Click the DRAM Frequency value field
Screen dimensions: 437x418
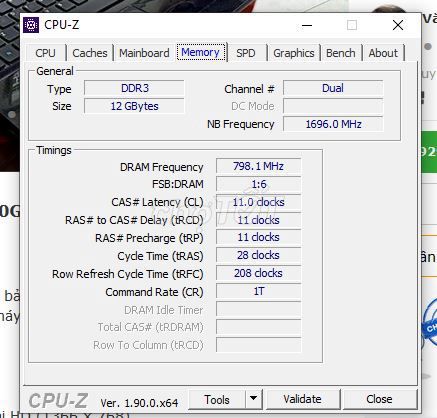point(258,166)
